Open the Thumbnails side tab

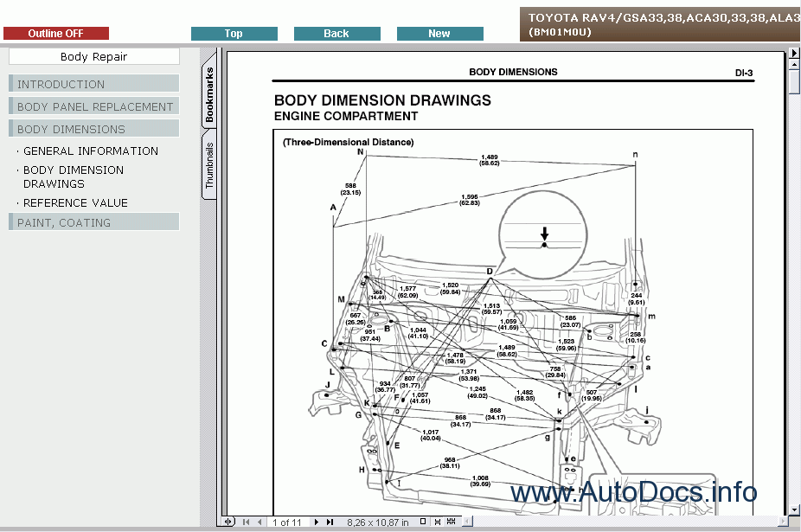coord(209,165)
